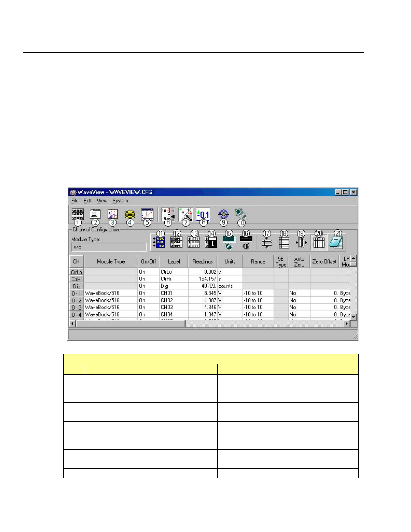The height and width of the screenshot is (532, 411).
Task: Click the fill down arrow icon
Action: pos(211,242)
